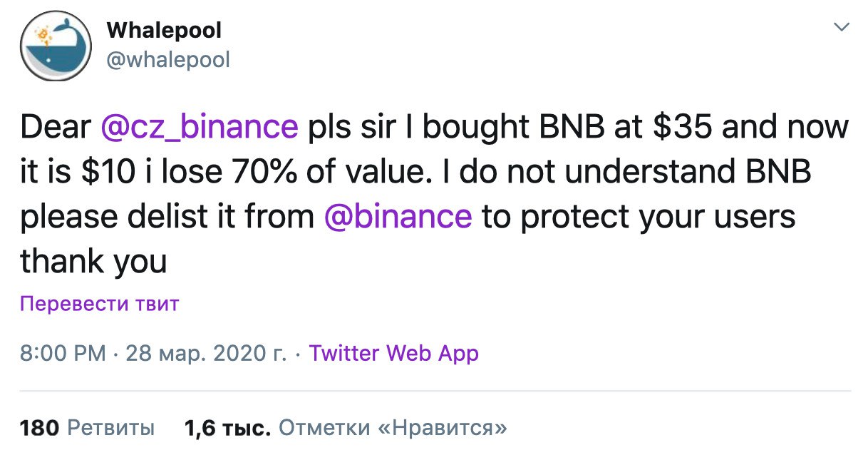The image size is (868, 455).
Task: Click the 8:00 PM timestamp
Action: (63, 353)
